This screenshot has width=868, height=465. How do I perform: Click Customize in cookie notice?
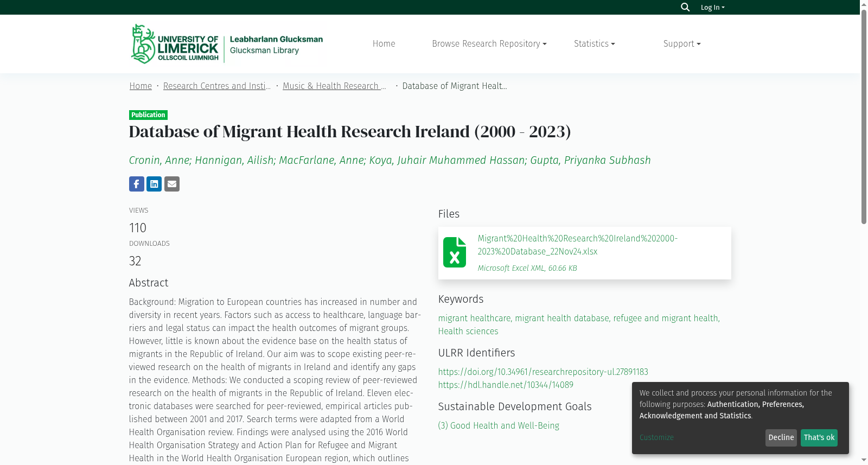point(656,437)
